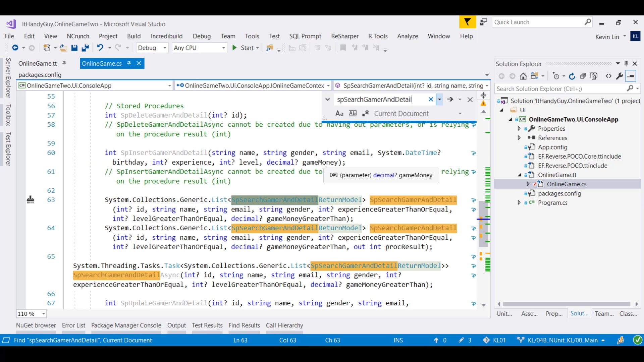This screenshot has height=362, width=644.
Task: Click the Undo arrow icon
Action: click(100, 48)
